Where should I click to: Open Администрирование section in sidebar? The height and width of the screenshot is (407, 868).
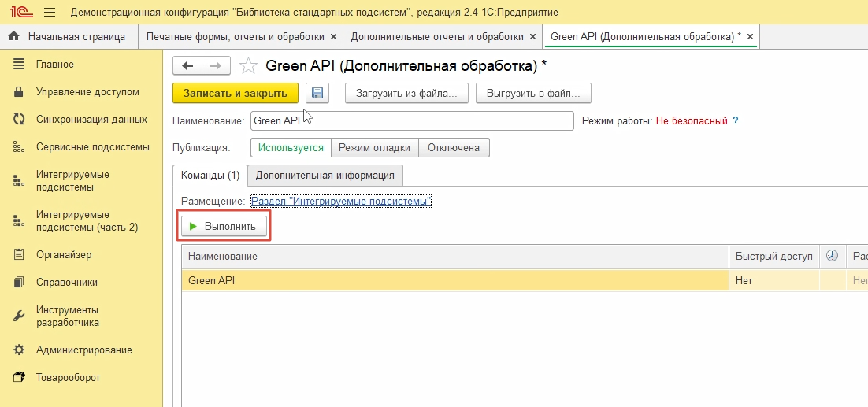[x=83, y=350]
